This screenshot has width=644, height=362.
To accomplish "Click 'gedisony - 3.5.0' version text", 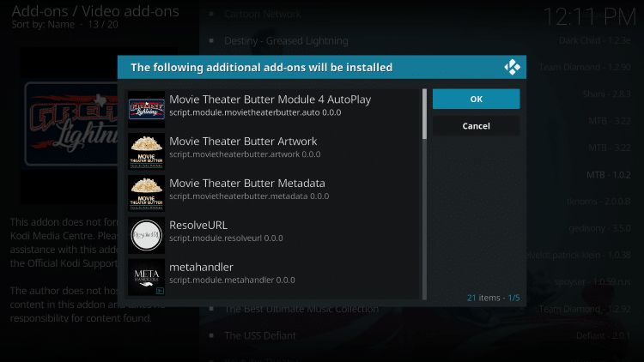I will coord(599,228).
